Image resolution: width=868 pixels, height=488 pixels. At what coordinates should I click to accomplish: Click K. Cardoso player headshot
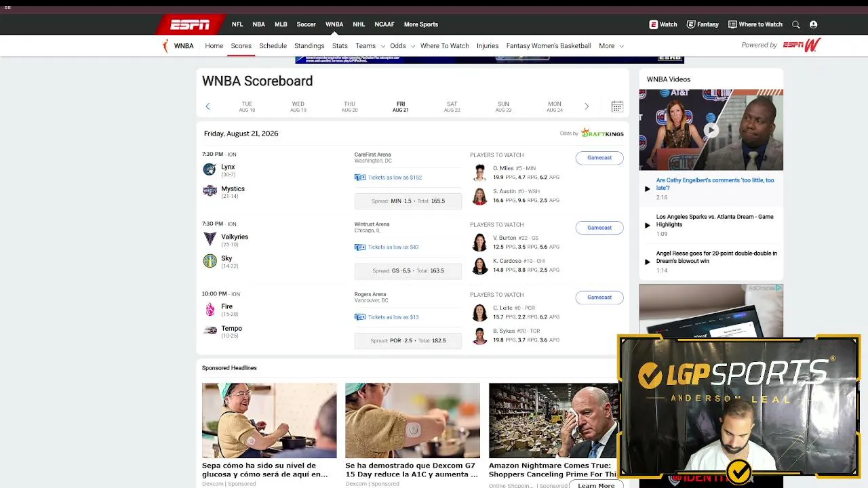(479, 266)
